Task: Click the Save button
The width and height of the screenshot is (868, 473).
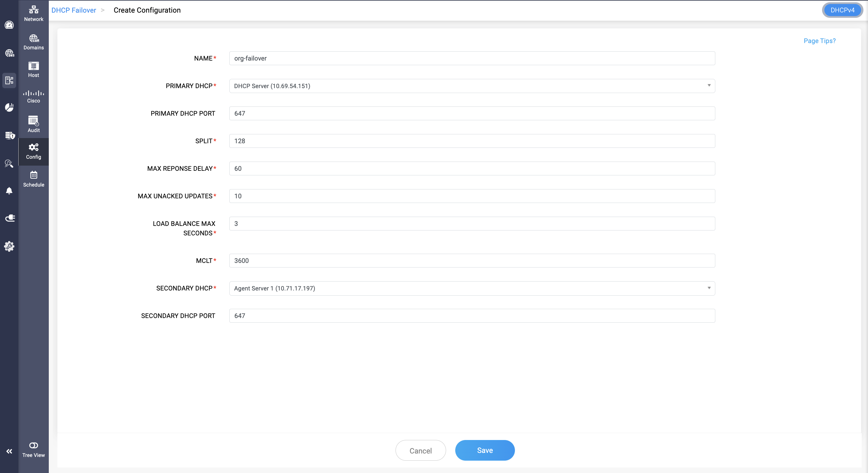Action: [x=485, y=450]
